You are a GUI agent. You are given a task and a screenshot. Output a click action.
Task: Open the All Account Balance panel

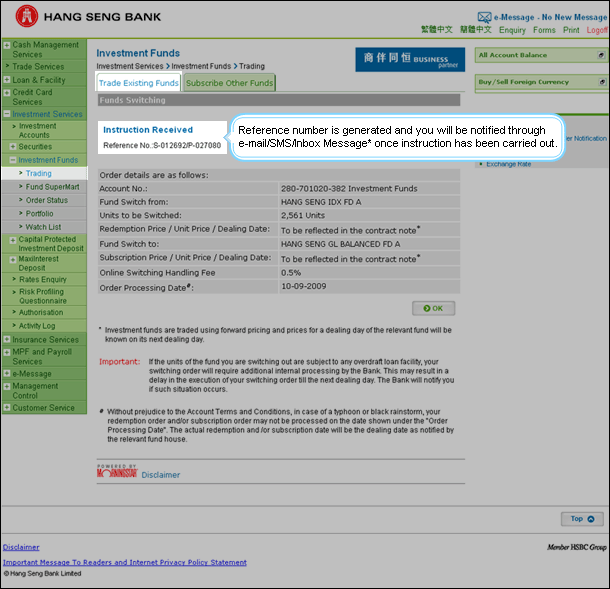pos(540,55)
